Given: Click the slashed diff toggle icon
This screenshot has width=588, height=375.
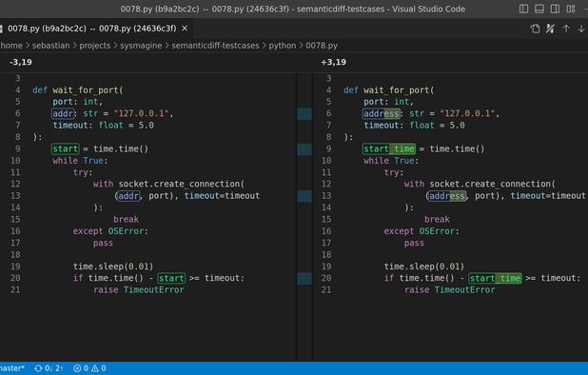Looking at the screenshot, I should [550, 29].
